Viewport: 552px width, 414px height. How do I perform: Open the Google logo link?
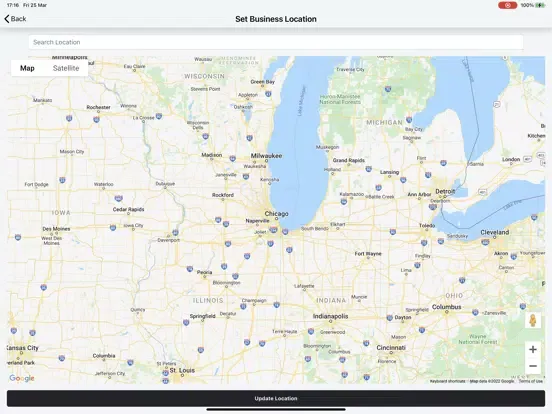coord(22,378)
